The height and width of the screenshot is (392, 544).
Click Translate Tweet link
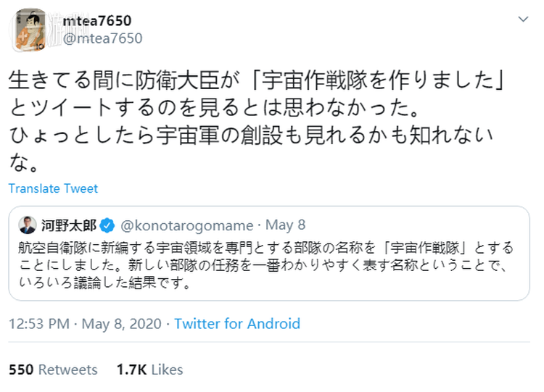[x=53, y=188]
